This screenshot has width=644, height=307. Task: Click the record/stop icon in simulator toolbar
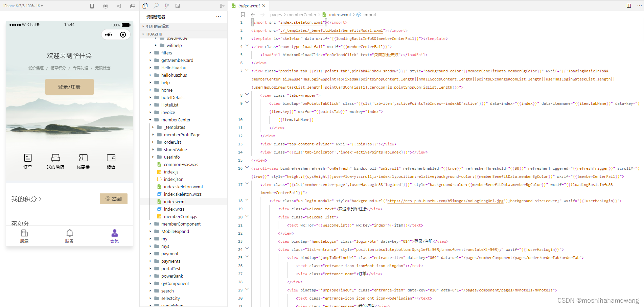[106, 6]
